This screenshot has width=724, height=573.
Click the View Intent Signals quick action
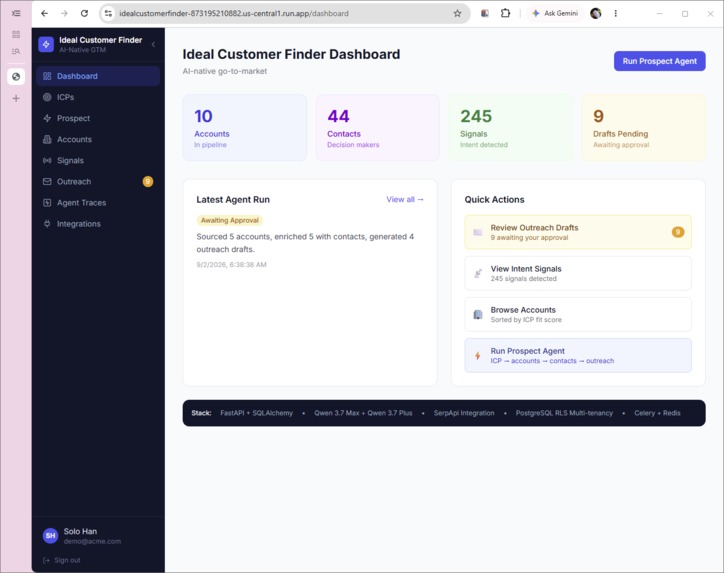point(578,273)
